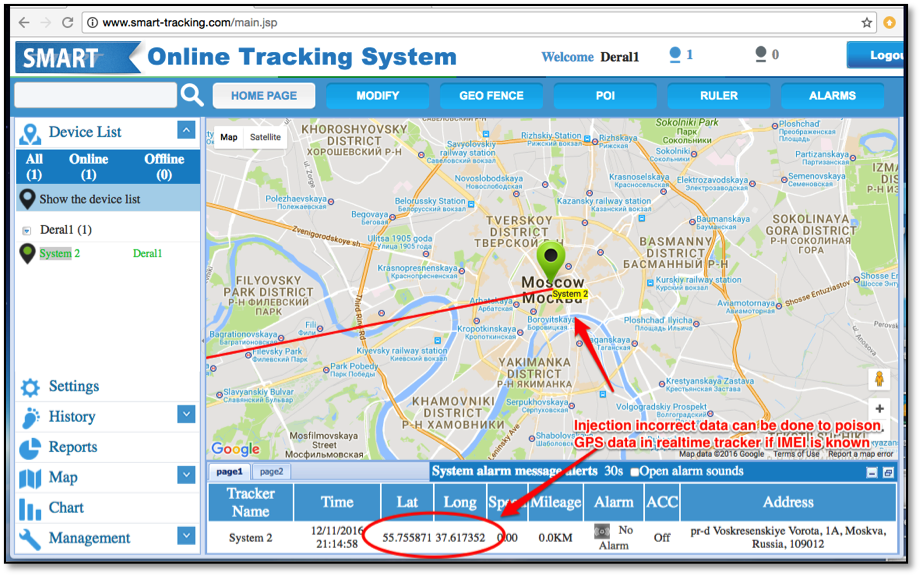The width and height of the screenshot is (921, 577).
Task: Click the browser reload icon
Action: pos(68,21)
